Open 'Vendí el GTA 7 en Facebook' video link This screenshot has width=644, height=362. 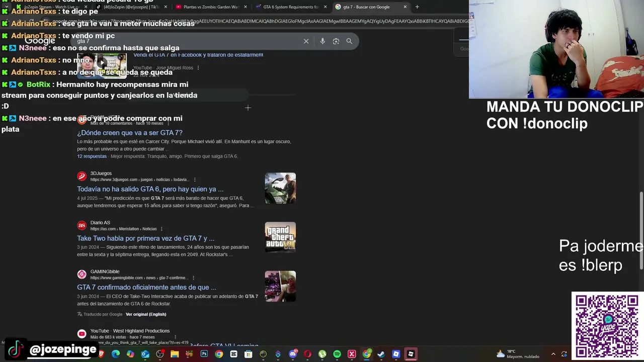coord(198,55)
